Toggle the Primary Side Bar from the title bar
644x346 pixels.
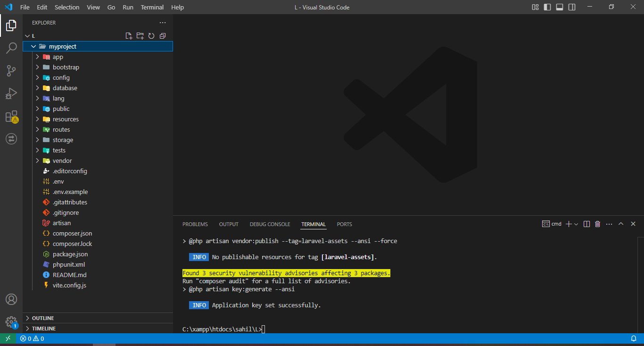click(547, 7)
